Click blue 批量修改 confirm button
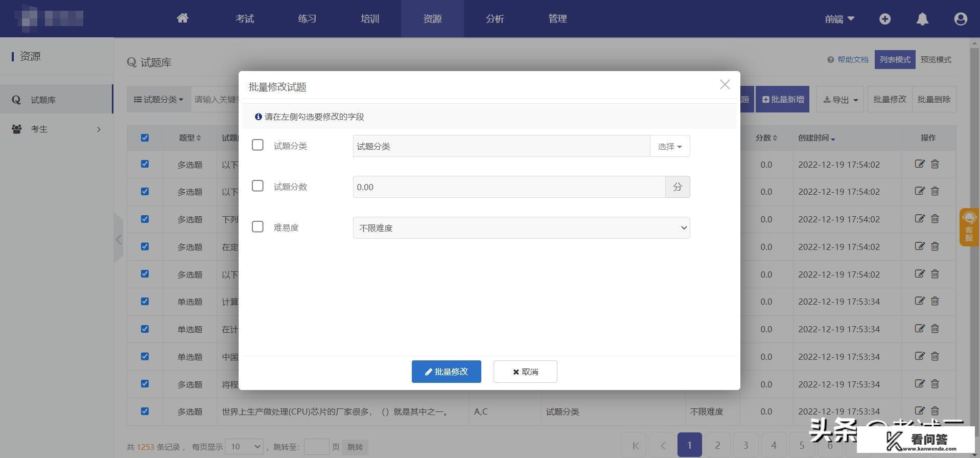980x458 pixels. [x=447, y=372]
